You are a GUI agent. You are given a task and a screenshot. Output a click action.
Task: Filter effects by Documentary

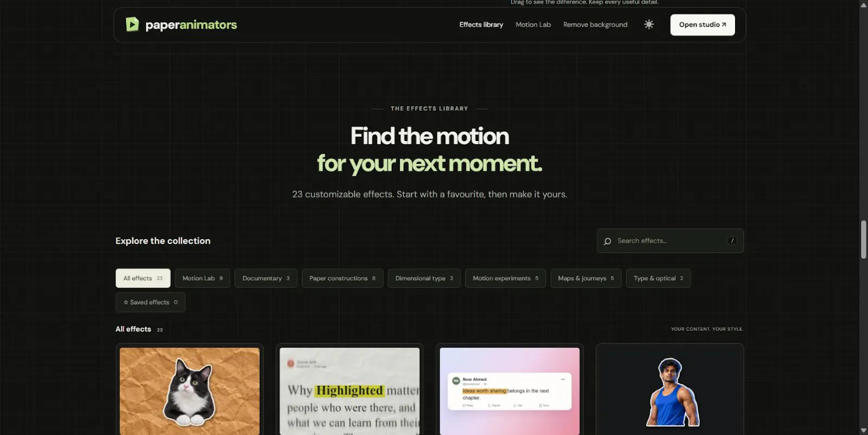pyautogui.click(x=266, y=278)
